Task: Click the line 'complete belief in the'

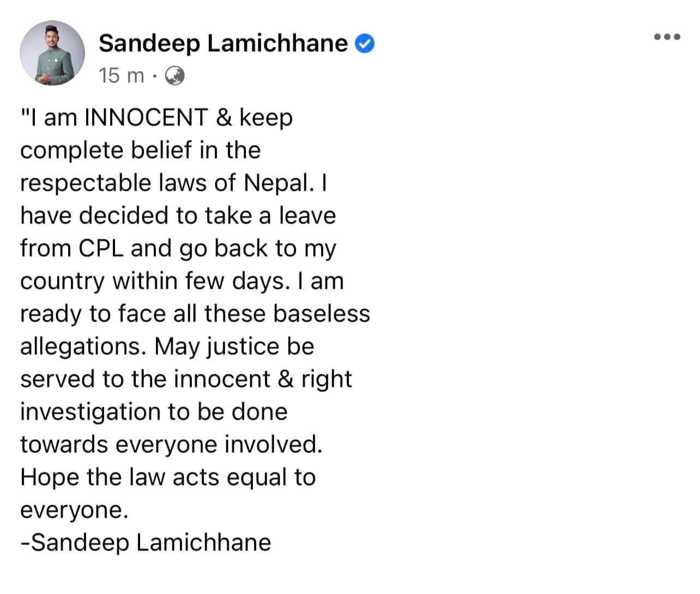Action: click(x=140, y=150)
